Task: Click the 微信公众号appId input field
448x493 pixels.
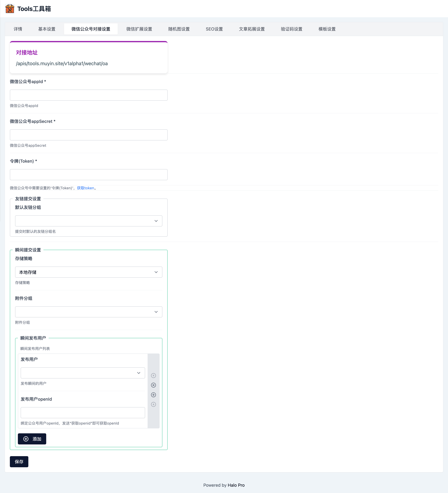Action: point(88,95)
